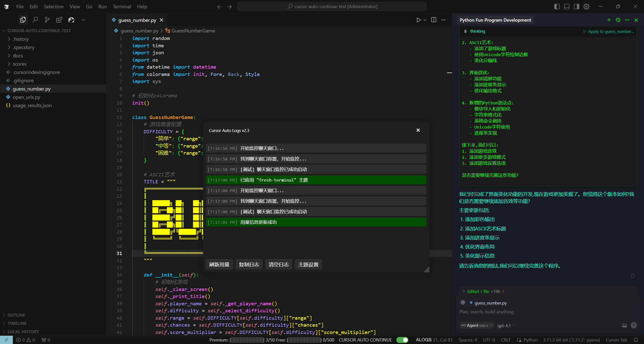The image size is (644, 344).
Task: Open remote window status bar icon
Action: [x=6, y=340]
